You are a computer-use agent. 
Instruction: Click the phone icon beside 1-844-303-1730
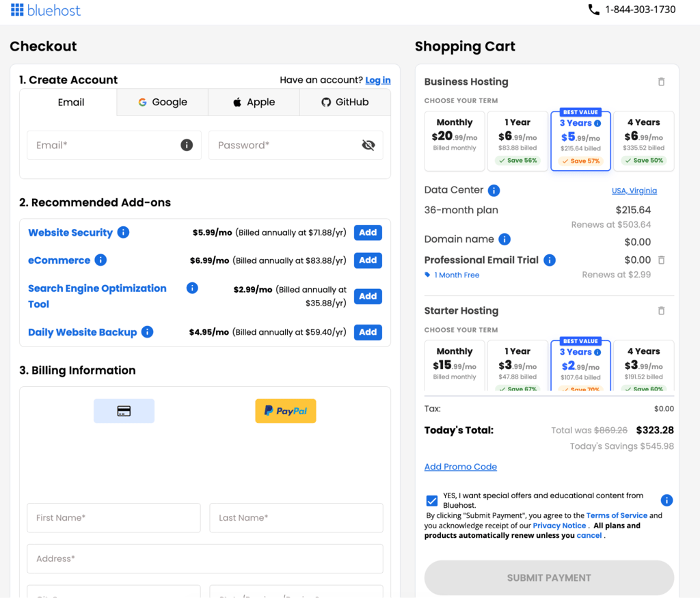click(x=593, y=10)
